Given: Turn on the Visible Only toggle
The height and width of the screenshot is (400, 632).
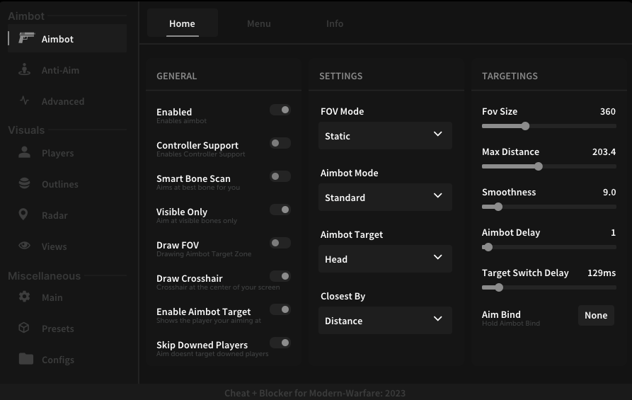Looking at the screenshot, I should tap(280, 210).
